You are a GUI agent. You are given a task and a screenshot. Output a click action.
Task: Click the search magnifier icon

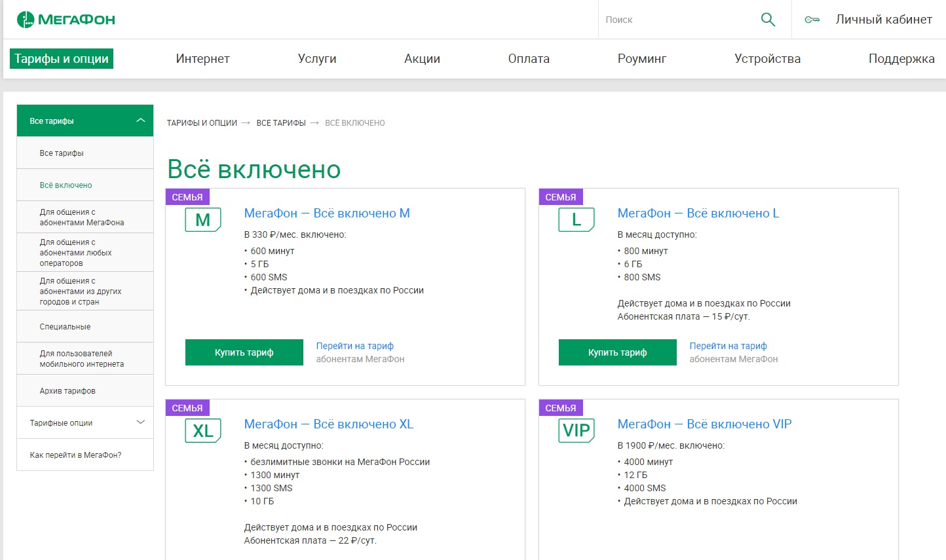tap(768, 20)
